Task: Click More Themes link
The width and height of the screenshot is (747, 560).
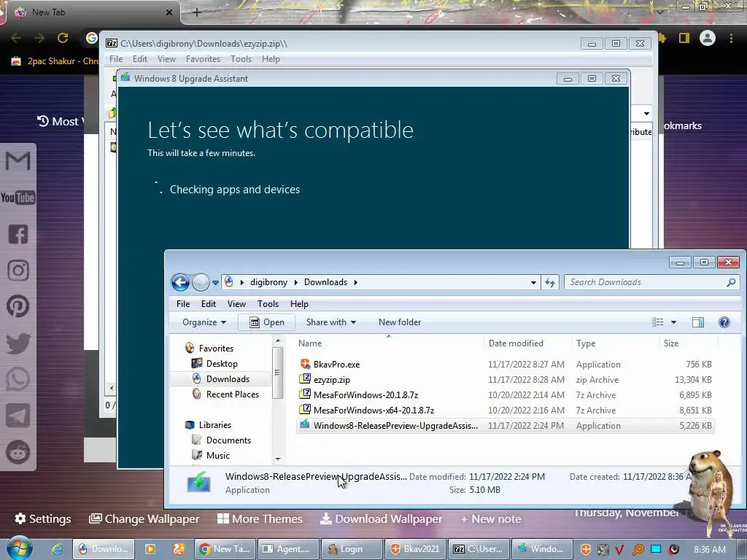Action: coord(260,518)
